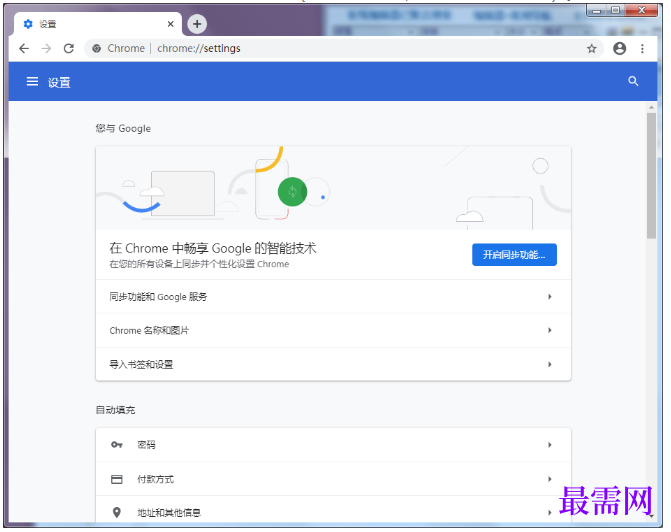The image size is (671, 532).
Task: Open 付款方式 settings entry
Action: click(333, 479)
